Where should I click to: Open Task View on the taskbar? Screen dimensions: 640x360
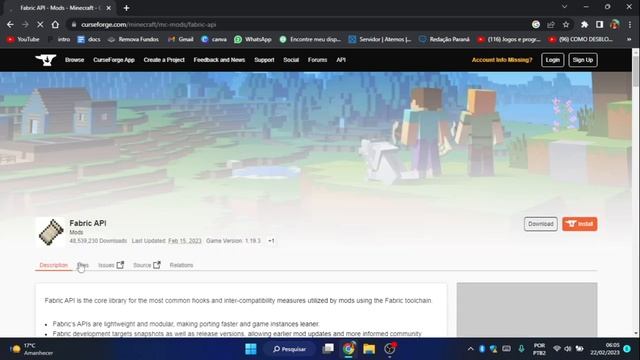click(328, 349)
